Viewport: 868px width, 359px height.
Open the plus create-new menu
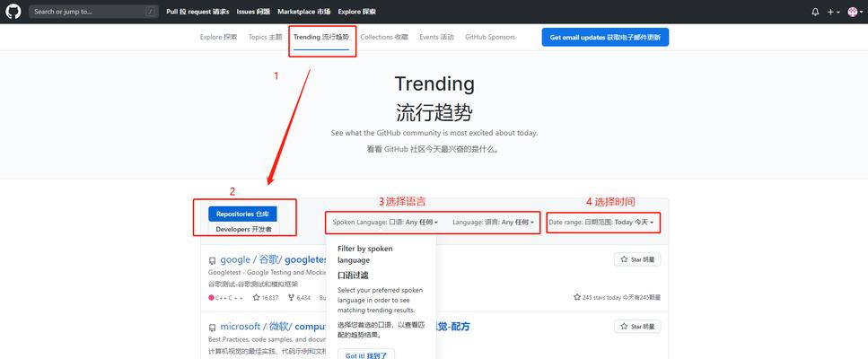pyautogui.click(x=834, y=12)
